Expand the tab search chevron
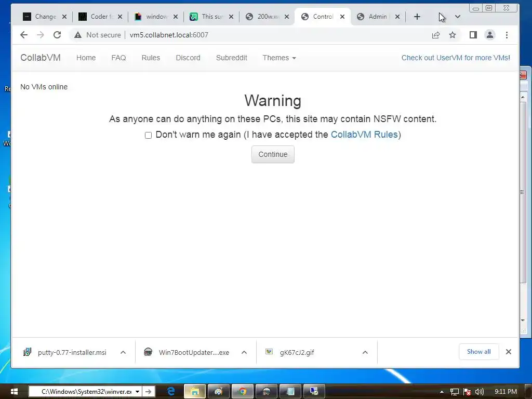Screen dimensions: 532x399 457,17
